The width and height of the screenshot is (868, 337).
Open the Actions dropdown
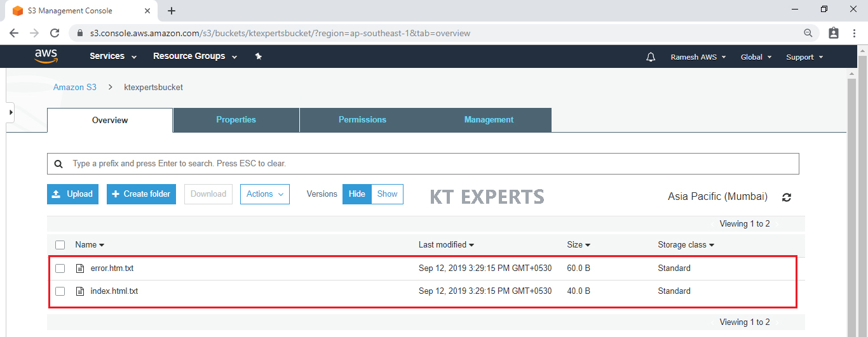(264, 194)
